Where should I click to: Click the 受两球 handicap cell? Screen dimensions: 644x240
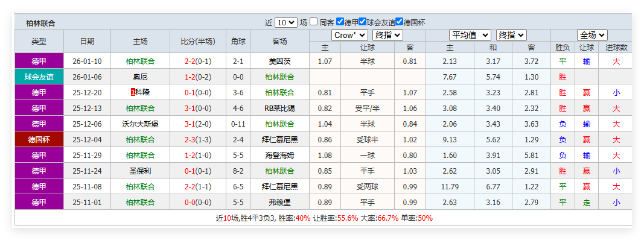(368, 186)
